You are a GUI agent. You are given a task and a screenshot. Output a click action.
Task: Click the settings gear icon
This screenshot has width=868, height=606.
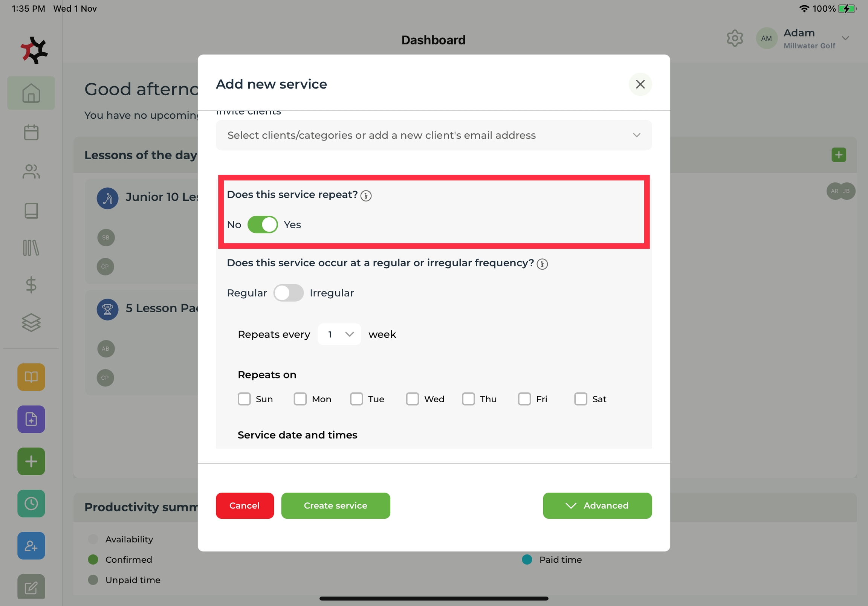tap(735, 38)
